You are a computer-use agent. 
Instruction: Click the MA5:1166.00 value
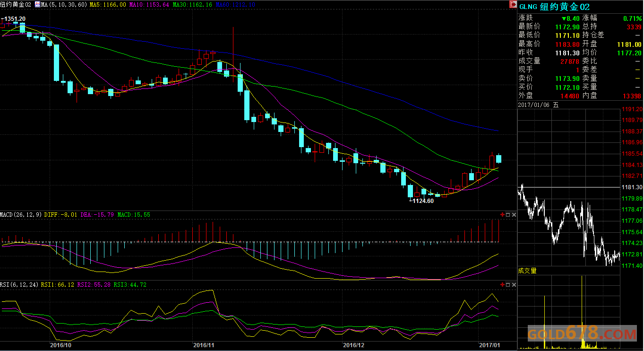[108, 4]
